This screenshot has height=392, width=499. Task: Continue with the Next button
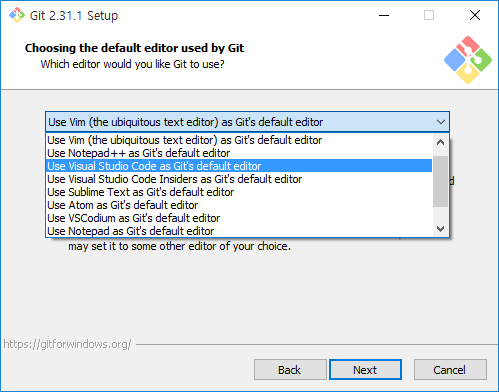(365, 370)
